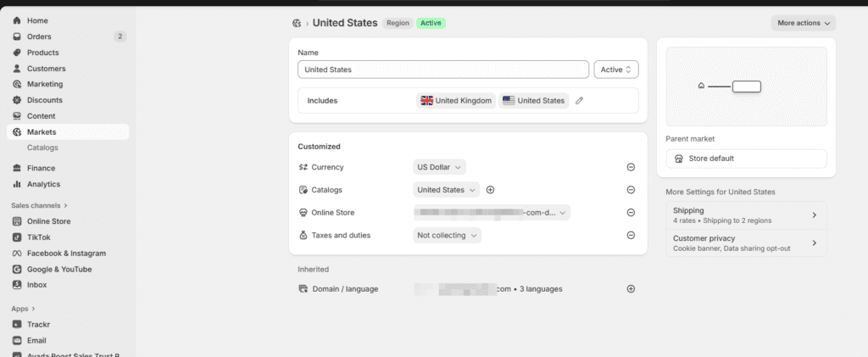Screen dimensions: 868x357
Task: Click the Orders count badge 2
Action: 120,36
